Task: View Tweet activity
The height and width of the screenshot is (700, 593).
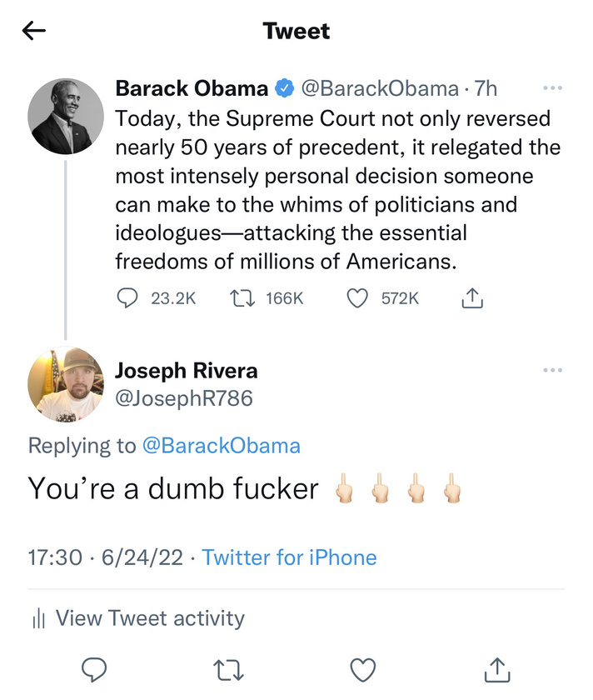Action: pos(138,618)
